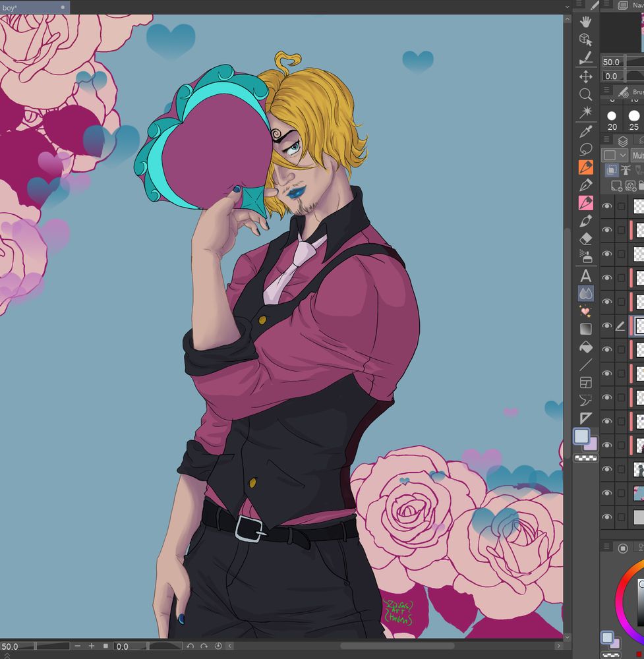Select the Object operation cube tool

tap(585, 40)
